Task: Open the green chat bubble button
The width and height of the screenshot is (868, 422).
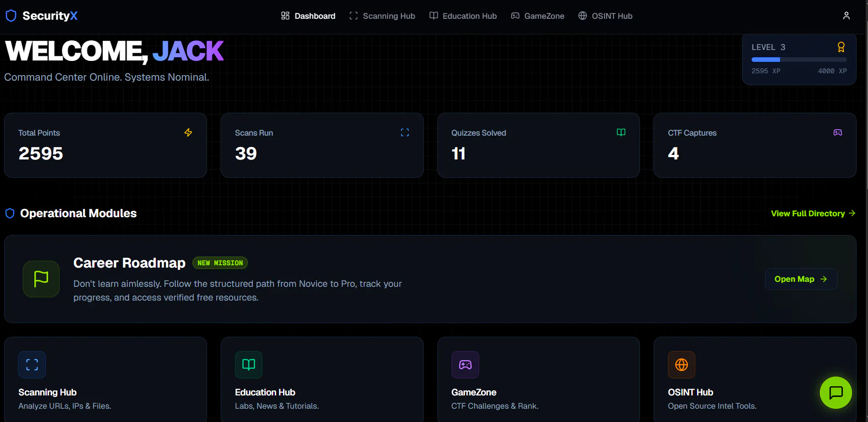Action: click(x=836, y=393)
